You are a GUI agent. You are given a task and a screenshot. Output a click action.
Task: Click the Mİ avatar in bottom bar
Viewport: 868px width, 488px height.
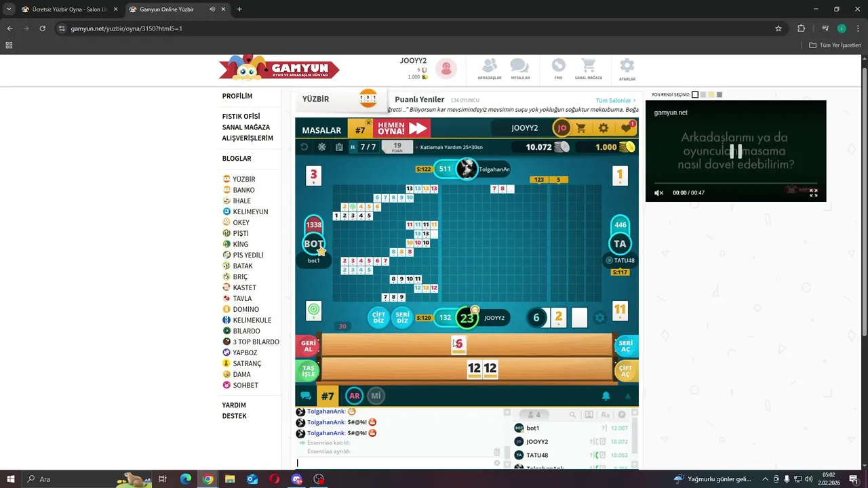[x=376, y=396]
